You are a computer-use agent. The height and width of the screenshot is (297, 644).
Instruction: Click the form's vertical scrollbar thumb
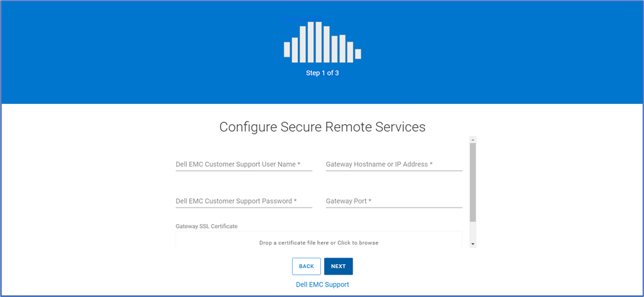[473, 183]
